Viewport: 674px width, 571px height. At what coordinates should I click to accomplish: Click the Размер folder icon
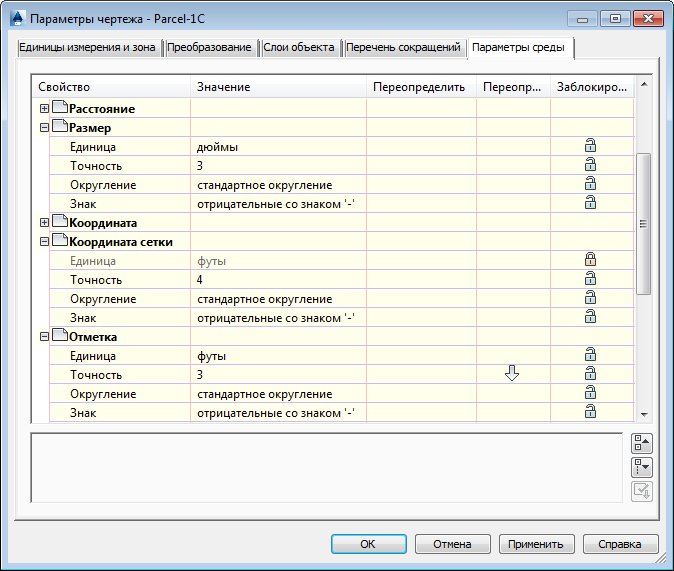60,126
